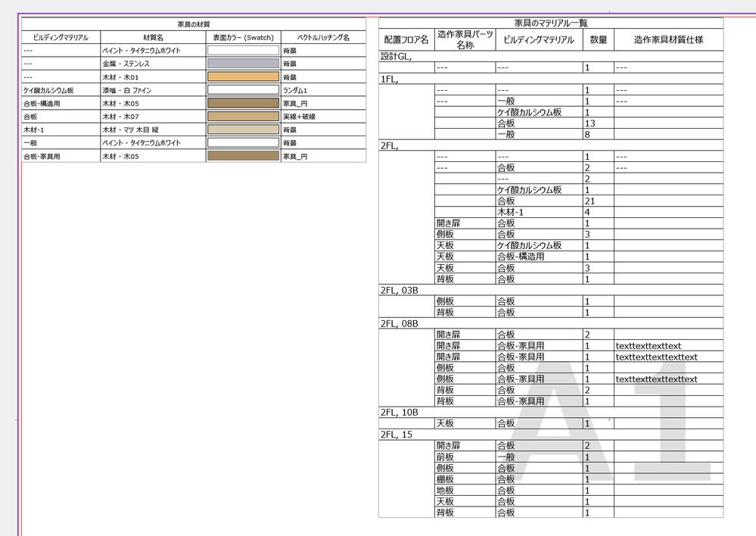Viewport: 756px width, 536px height.
Task: Click the 数量 column header
Action: click(599, 39)
